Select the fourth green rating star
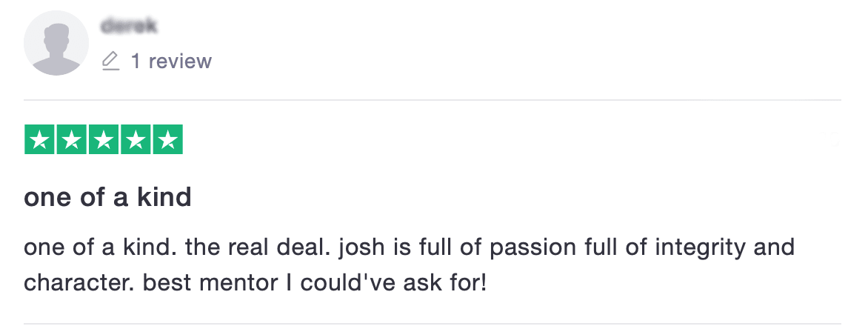Image resolution: width=868 pixels, height=329 pixels. coord(136,140)
